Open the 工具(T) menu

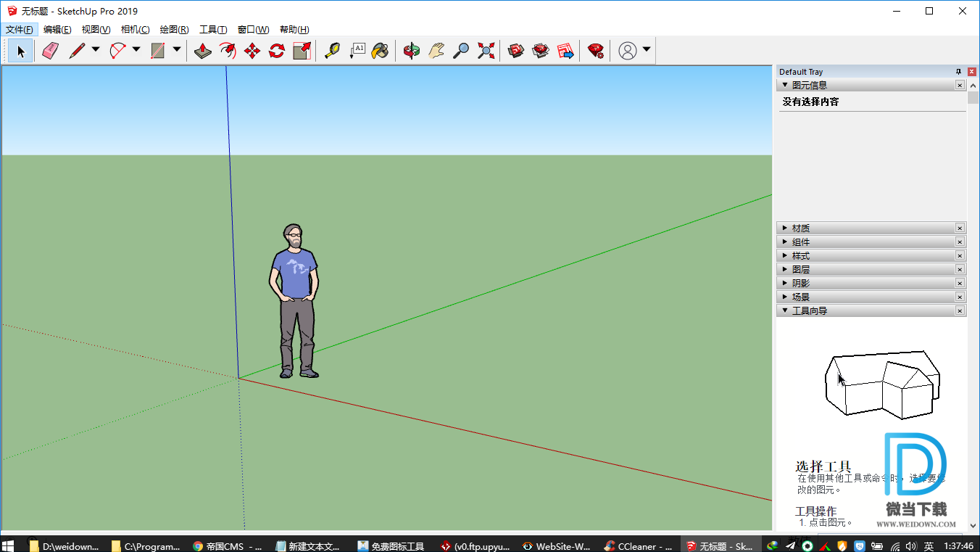tap(213, 30)
